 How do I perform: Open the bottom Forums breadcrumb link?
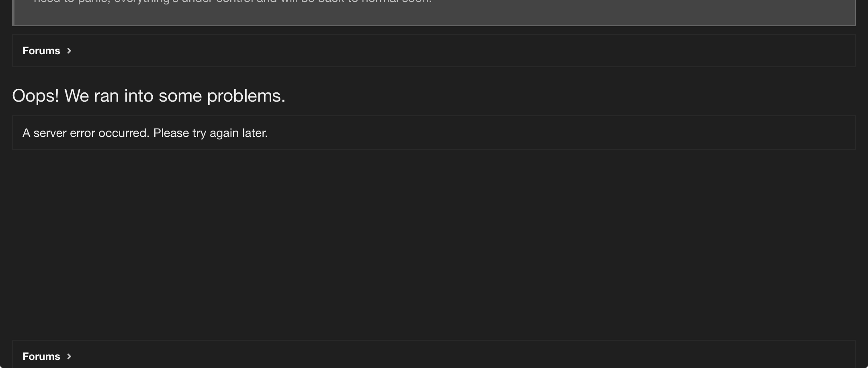pos(41,356)
